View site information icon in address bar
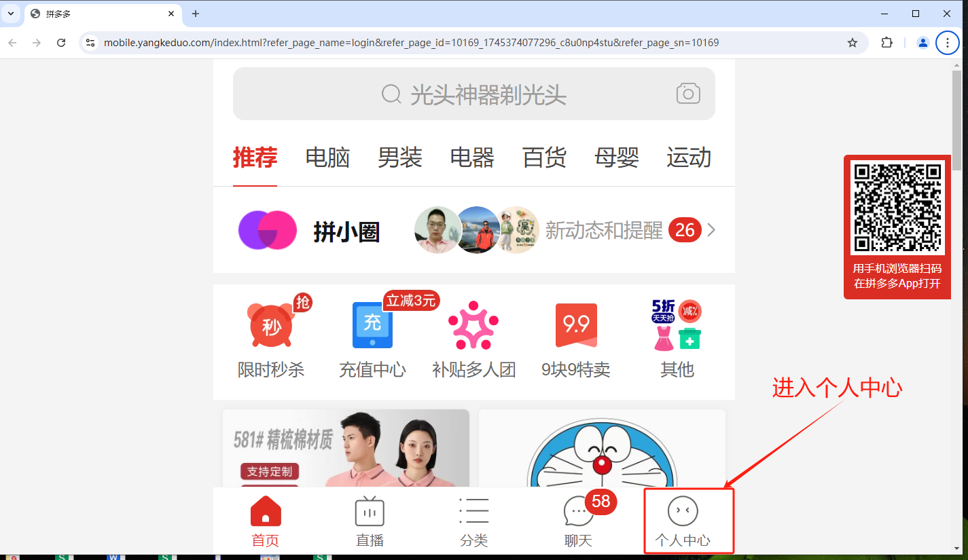 90,43
